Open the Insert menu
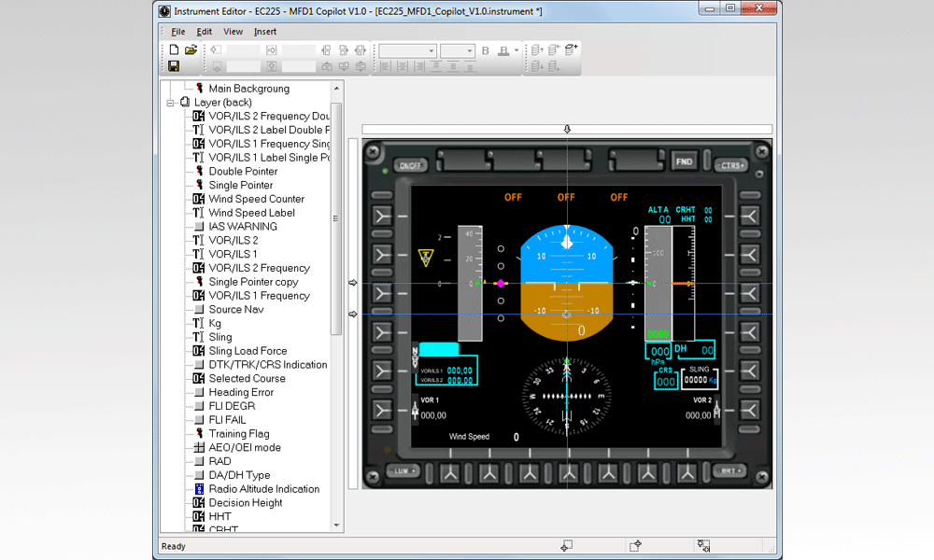 click(265, 31)
